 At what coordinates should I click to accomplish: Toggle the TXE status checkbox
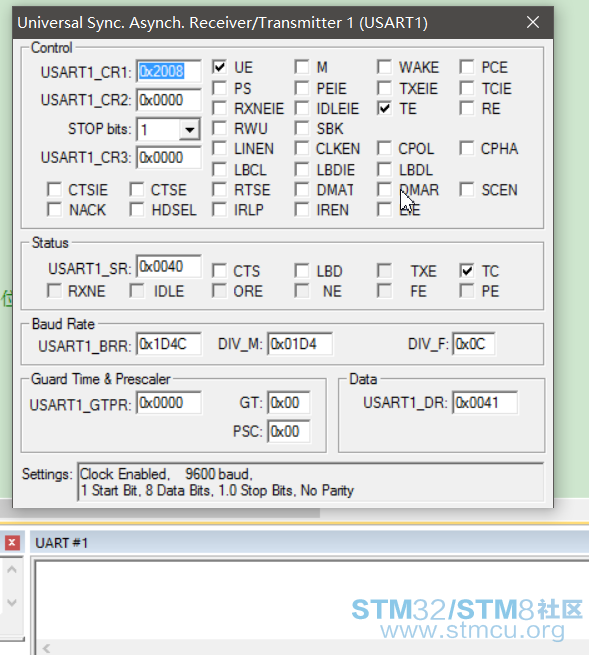pos(384,271)
